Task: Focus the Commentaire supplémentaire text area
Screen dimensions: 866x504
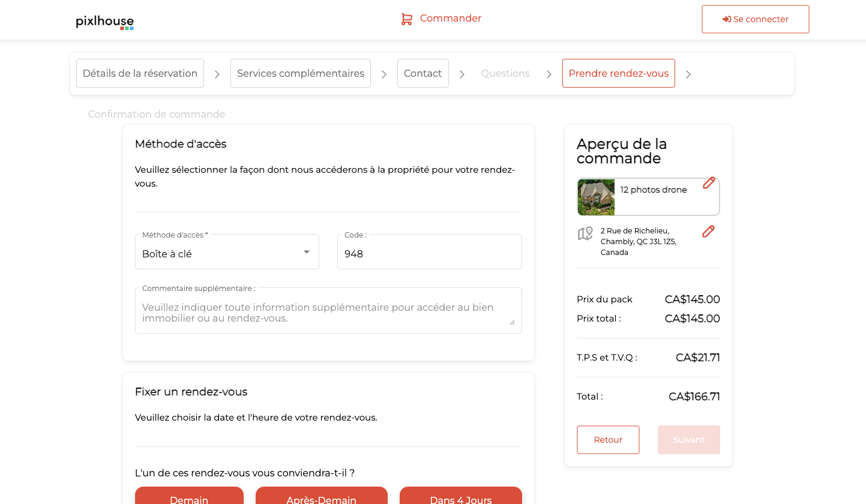Action: click(x=328, y=313)
